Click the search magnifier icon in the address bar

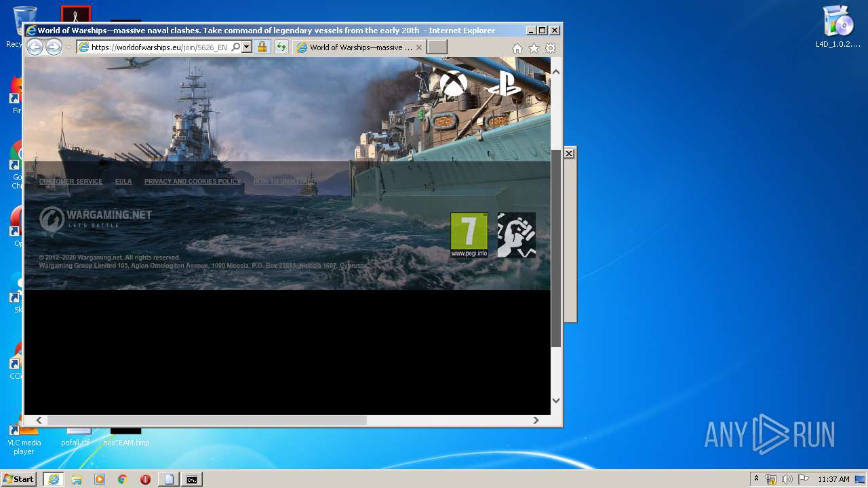(x=235, y=47)
